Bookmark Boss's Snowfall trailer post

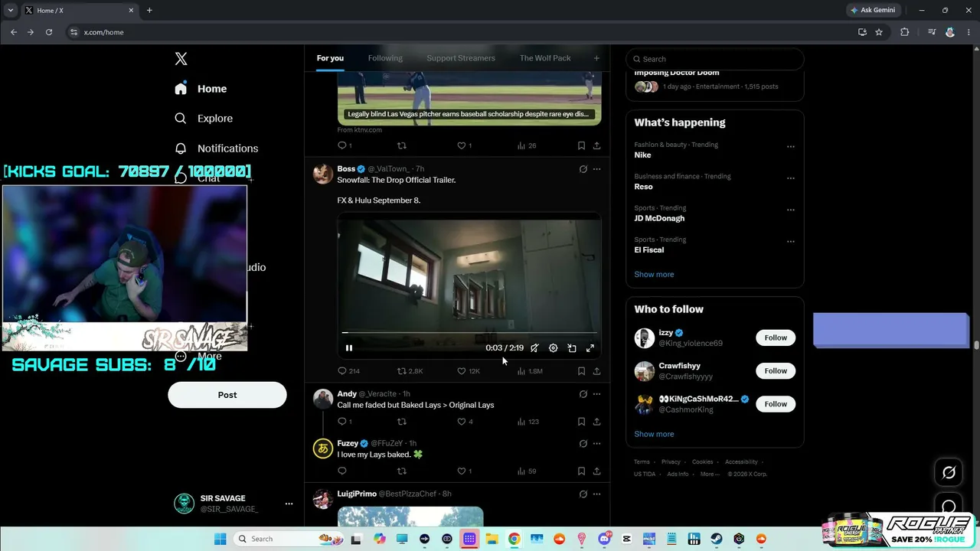coord(581,371)
